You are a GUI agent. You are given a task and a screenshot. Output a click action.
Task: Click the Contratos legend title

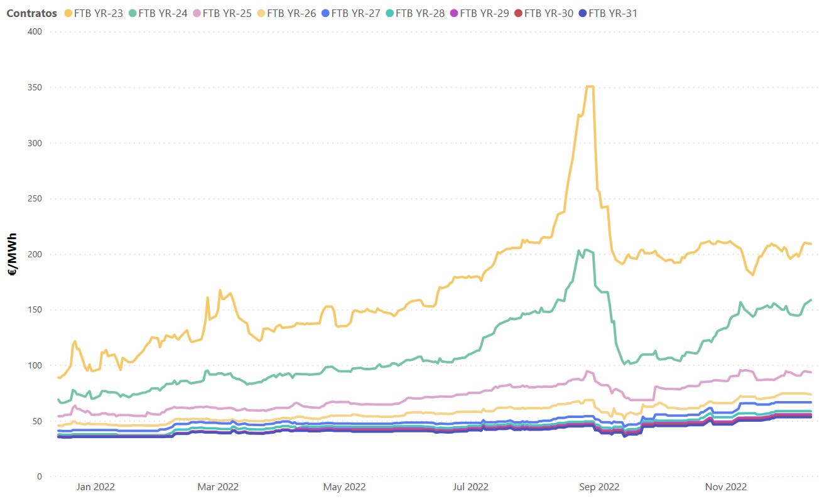click(x=31, y=13)
